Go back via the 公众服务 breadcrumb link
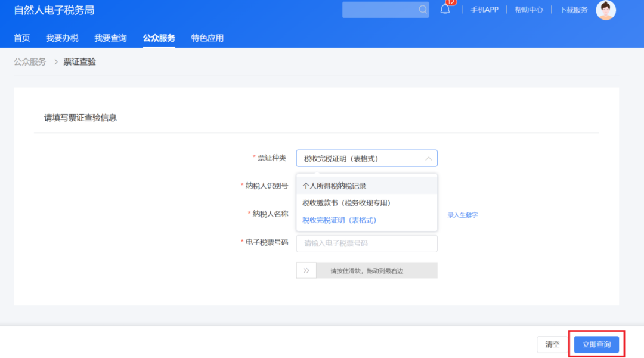This screenshot has width=644, height=358. pos(29,61)
